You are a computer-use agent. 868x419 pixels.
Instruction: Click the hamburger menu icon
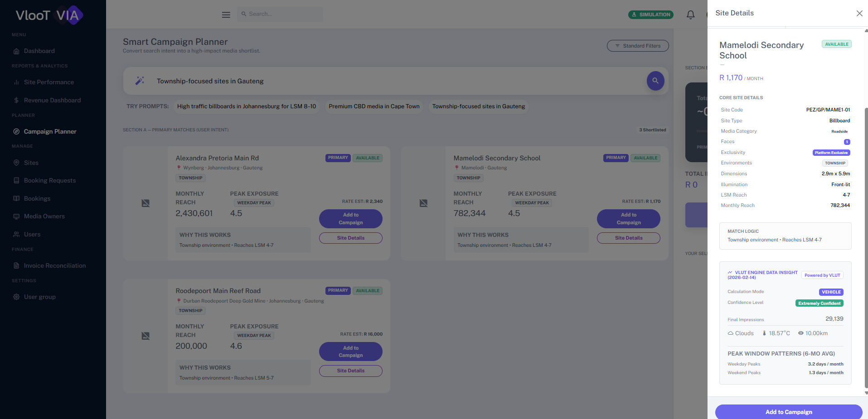226,14
